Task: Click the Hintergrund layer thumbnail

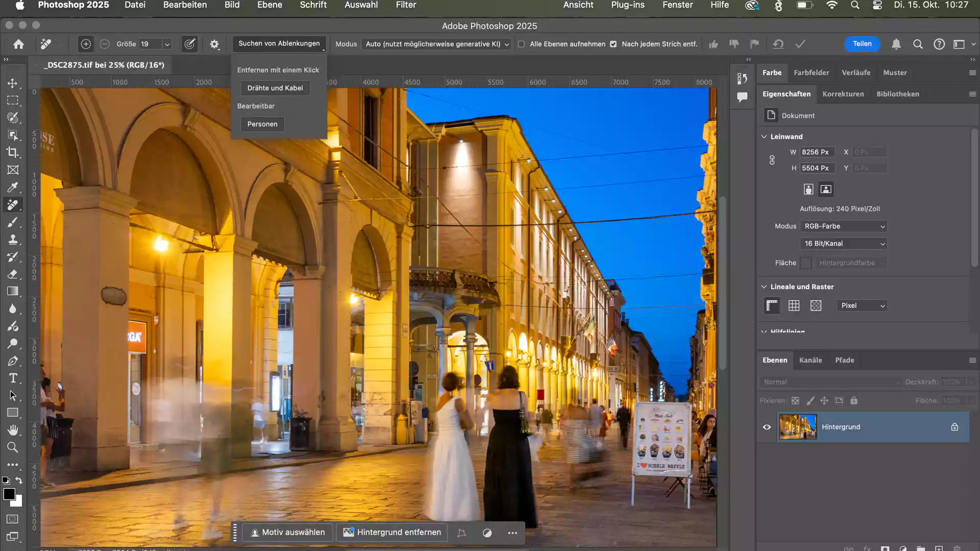Action: [x=798, y=427]
